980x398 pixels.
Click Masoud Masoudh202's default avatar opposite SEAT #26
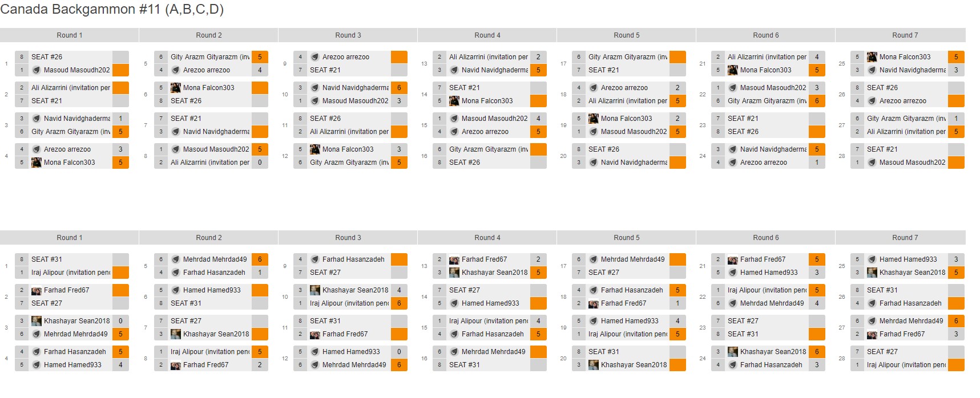37,70
